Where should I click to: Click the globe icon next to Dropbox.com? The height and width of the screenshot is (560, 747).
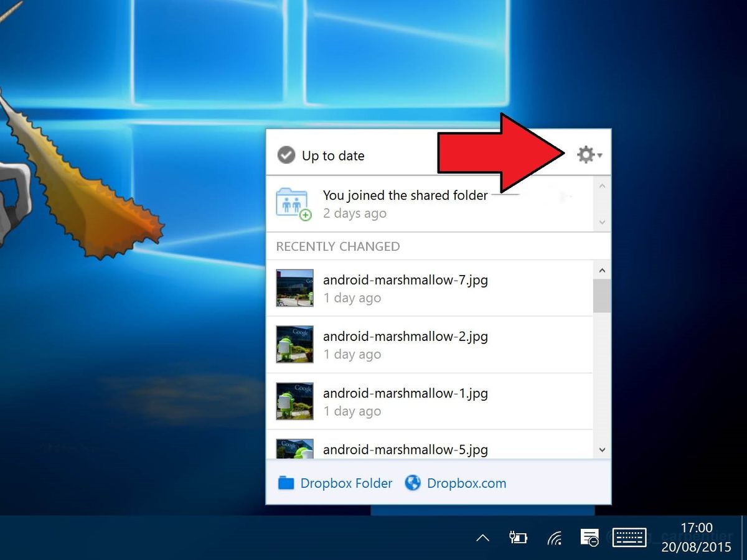[x=413, y=482]
